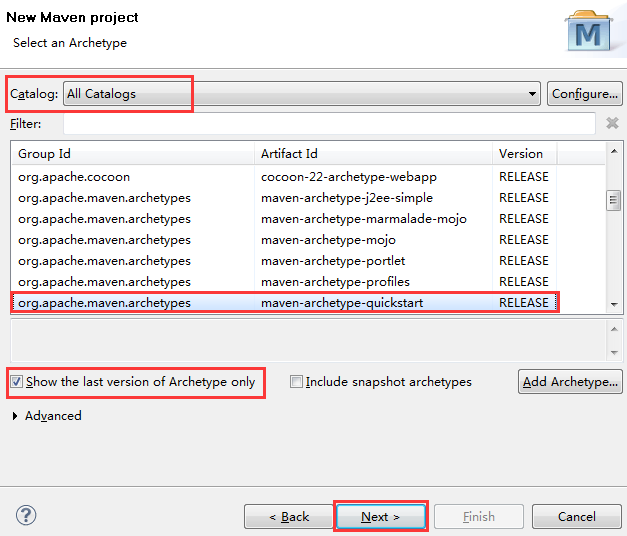The height and width of the screenshot is (536, 627).
Task: Open the help question mark icon
Action: [26, 515]
